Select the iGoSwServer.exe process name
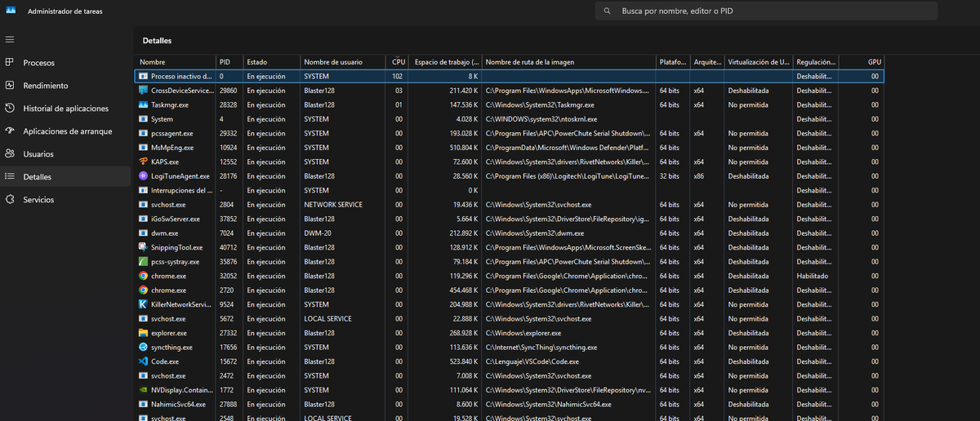 175,219
